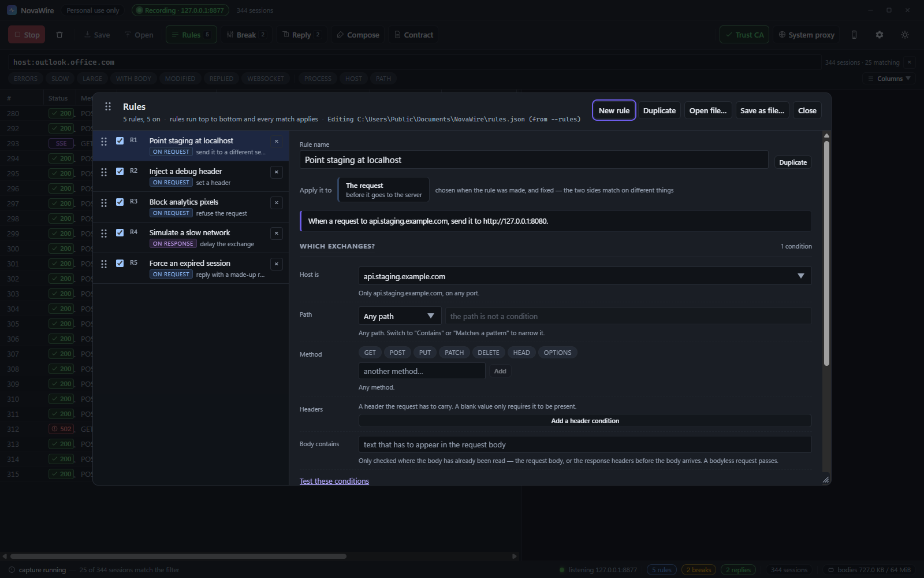Viewport: 924px width, 578px height.
Task: Click the trash icon to clear sessions
Action: pos(59,35)
